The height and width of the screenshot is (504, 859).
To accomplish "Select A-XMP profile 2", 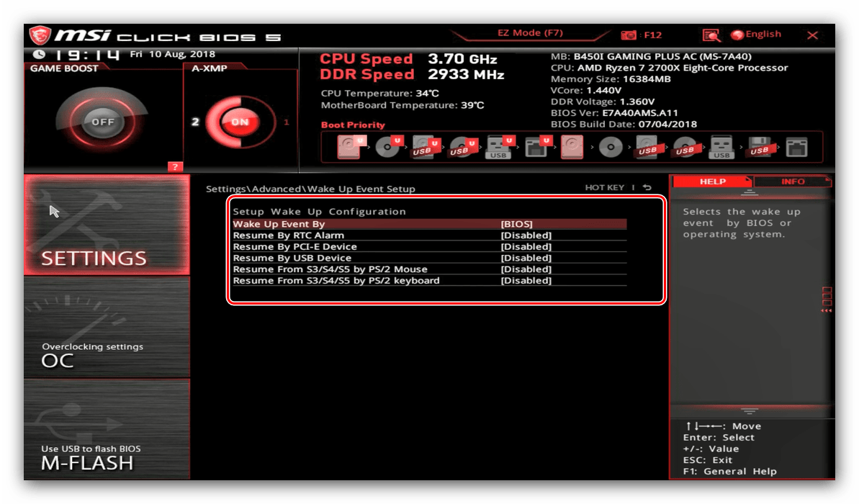I will pyautogui.click(x=194, y=122).
